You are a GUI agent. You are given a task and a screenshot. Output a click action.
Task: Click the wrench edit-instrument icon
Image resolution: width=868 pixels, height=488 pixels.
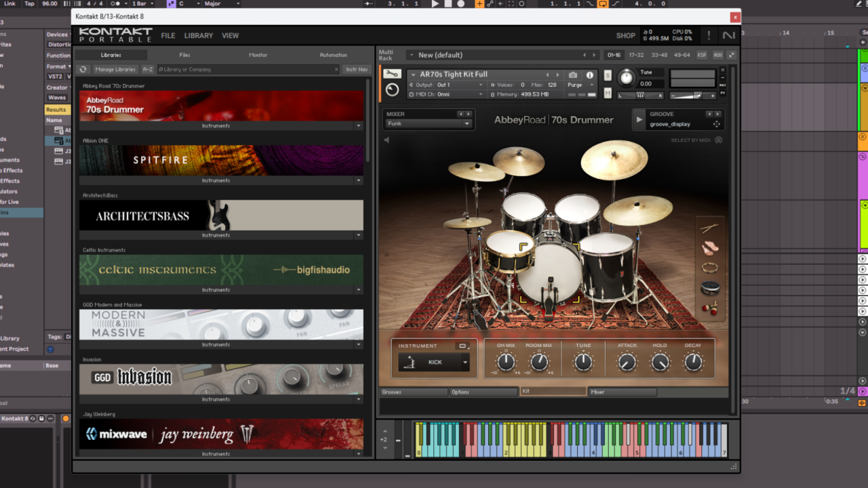click(x=392, y=75)
